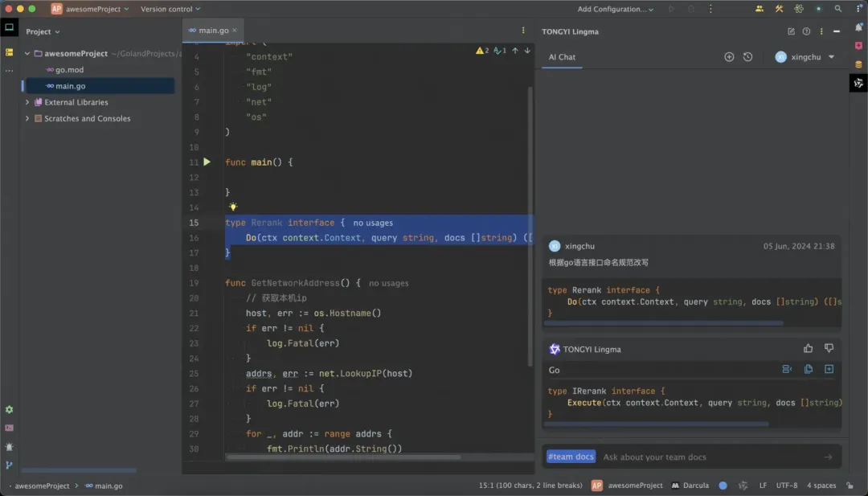
Task: Open the Problems bug icon tool window
Action: tap(9, 447)
